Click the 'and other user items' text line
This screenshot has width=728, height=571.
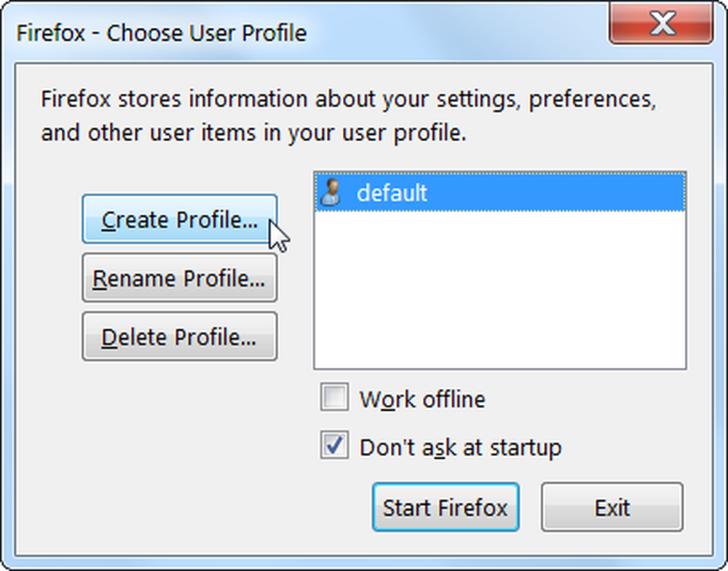[253, 133]
